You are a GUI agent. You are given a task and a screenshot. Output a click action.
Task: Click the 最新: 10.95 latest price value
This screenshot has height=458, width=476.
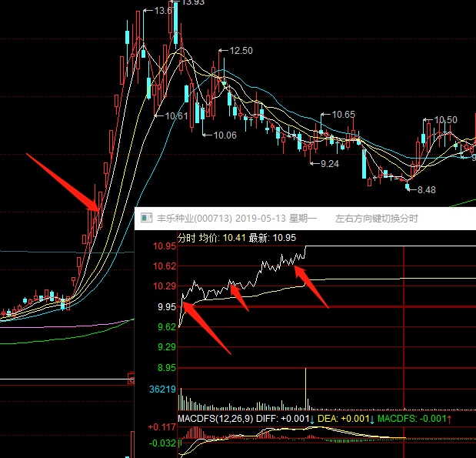point(272,238)
